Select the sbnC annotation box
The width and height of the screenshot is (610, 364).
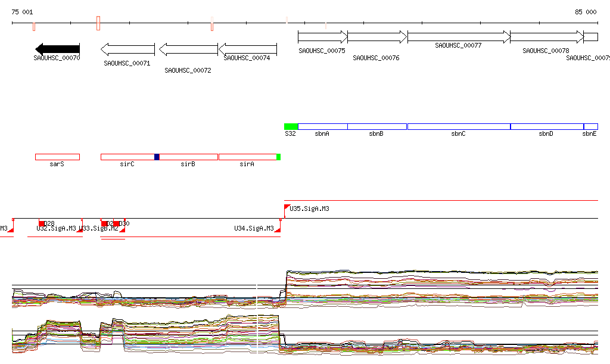point(458,126)
